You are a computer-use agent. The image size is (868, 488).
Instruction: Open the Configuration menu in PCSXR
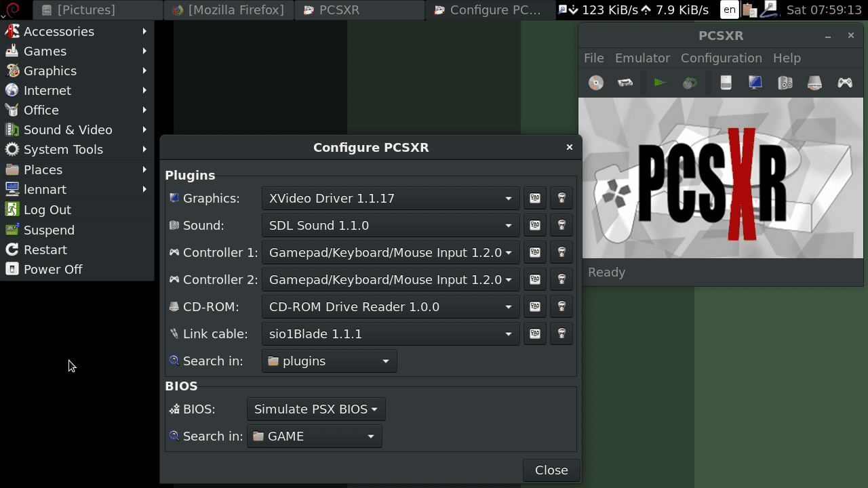pos(721,58)
